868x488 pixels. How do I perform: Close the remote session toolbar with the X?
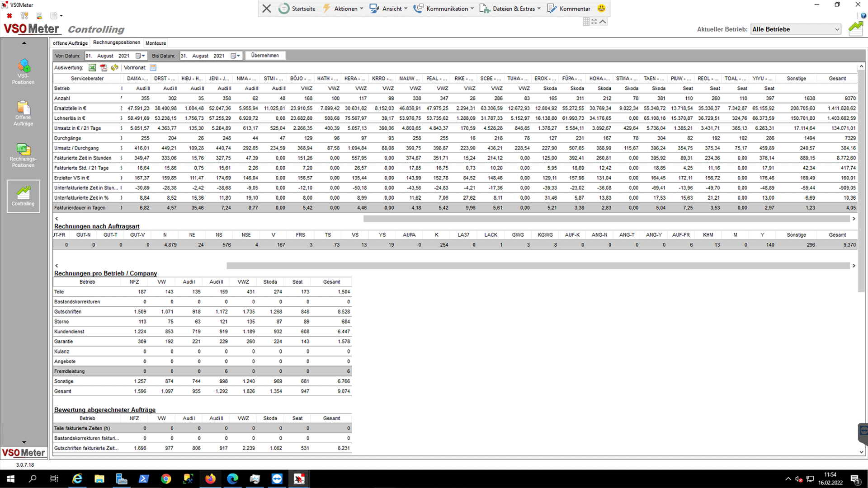point(267,9)
